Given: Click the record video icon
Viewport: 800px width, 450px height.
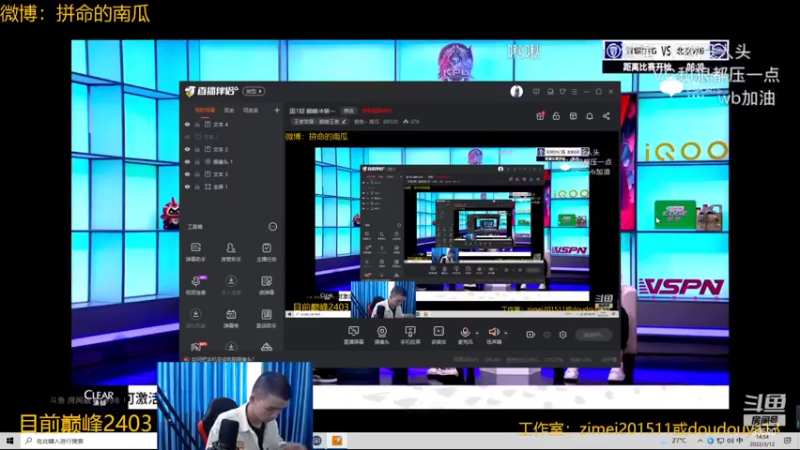Looking at the screenshot, I should pyautogui.click(x=531, y=335).
